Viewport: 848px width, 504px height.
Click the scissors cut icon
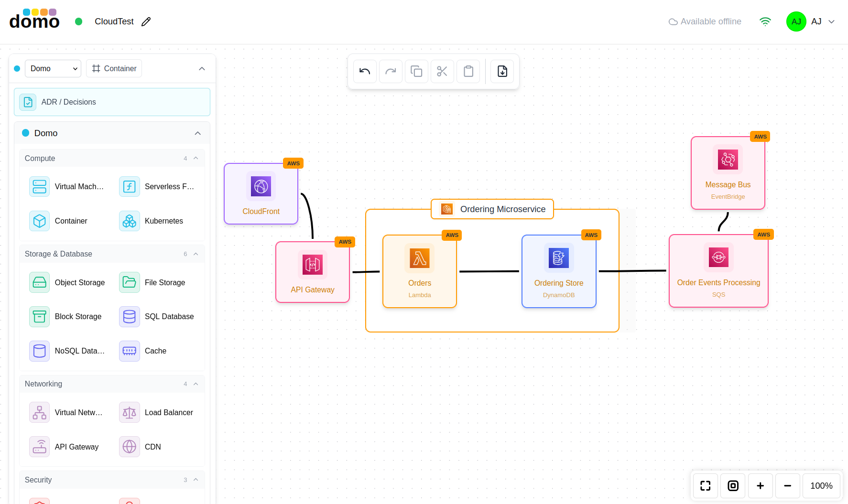(443, 72)
